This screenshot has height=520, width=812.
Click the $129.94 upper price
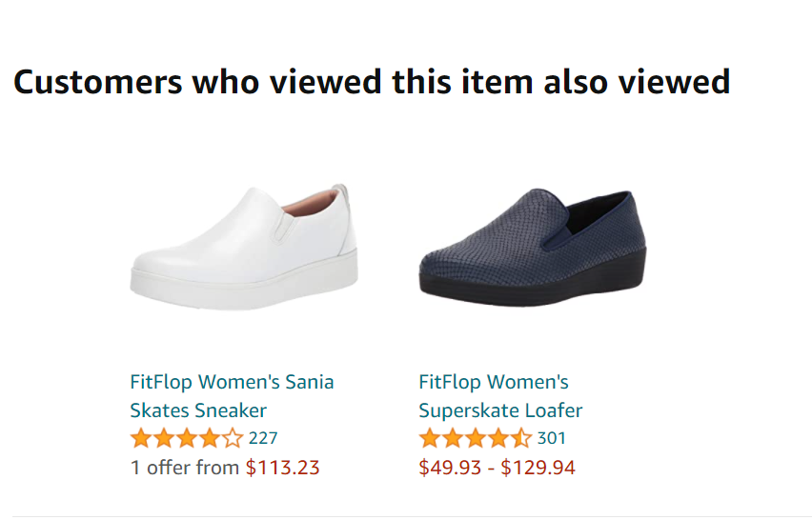pyautogui.click(x=538, y=468)
